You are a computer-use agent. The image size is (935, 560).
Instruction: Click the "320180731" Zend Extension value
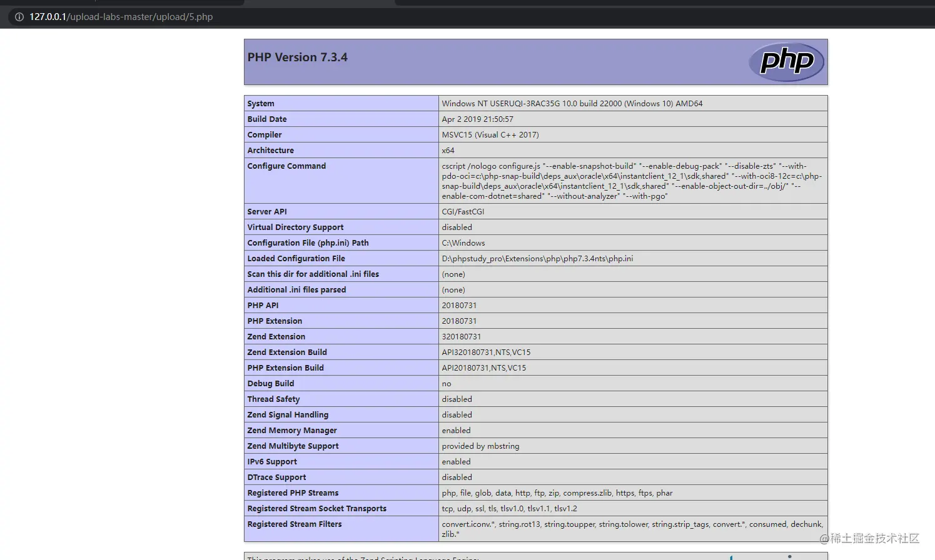462,337
